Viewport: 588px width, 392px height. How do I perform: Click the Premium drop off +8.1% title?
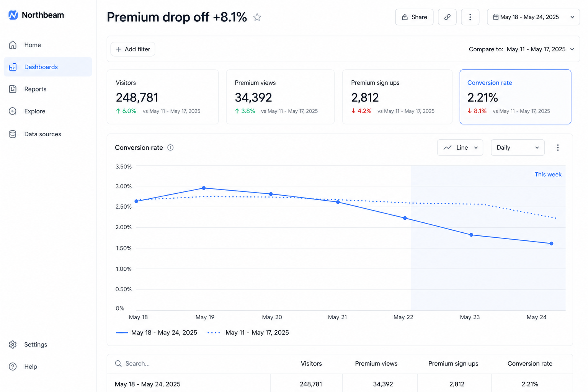pyautogui.click(x=177, y=17)
